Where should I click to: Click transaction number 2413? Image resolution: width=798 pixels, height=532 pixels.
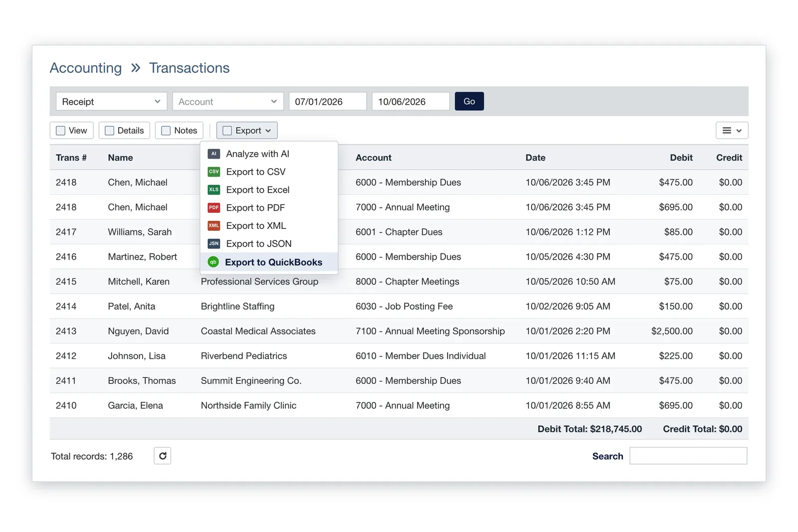point(66,331)
